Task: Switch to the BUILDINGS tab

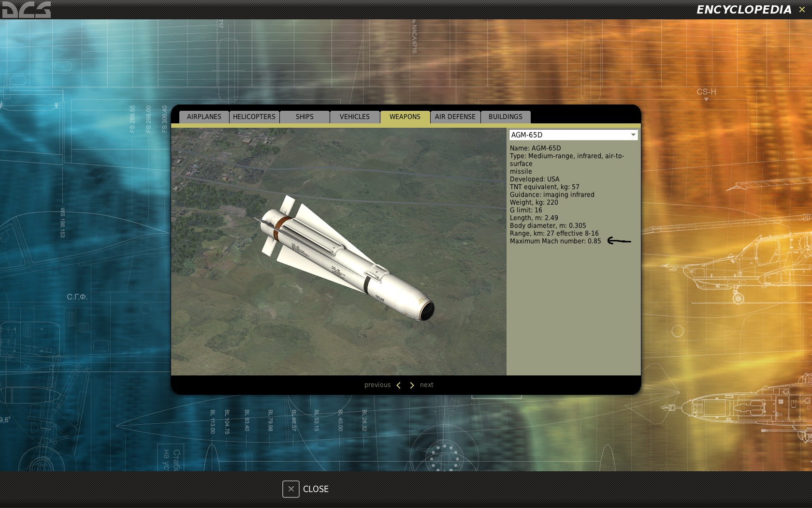Action: point(506,117)
